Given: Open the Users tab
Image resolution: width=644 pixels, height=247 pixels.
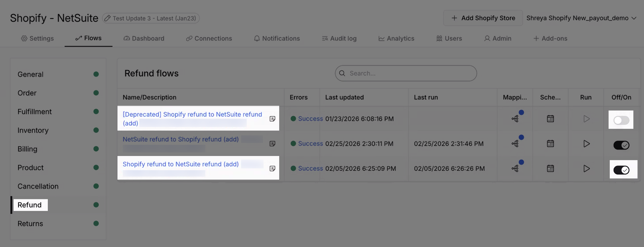Looking at the screenshot, I should (449, 38).
